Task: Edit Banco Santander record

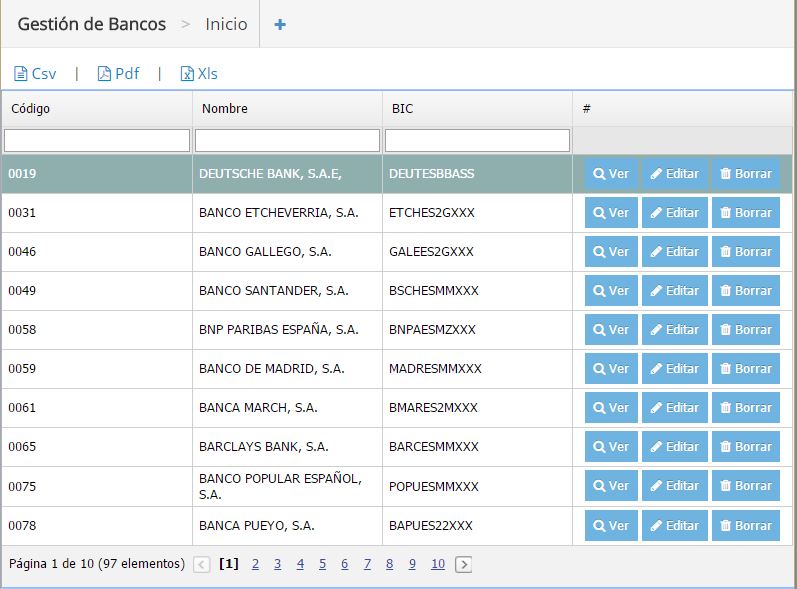Action: (675, 291)
